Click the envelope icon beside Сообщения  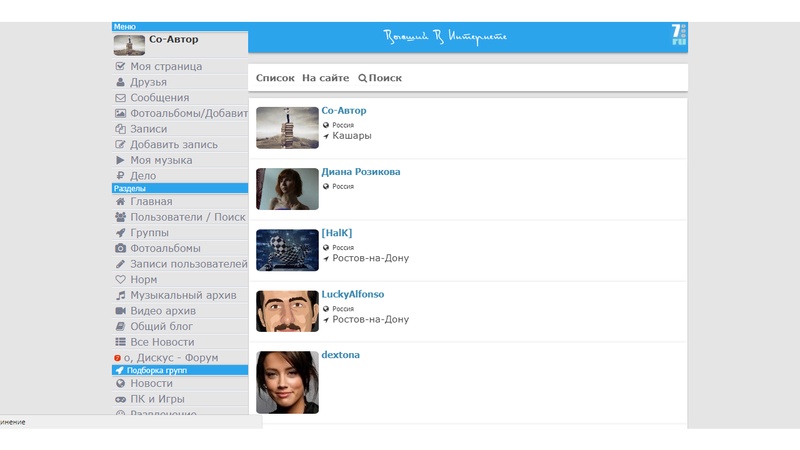click(121, 98)
